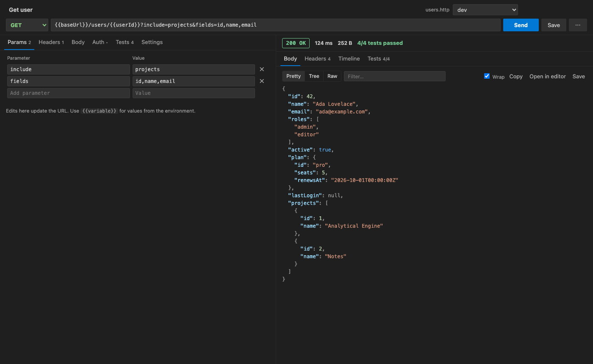Click the "ada@example.com" value
Screen dimensions: 593x364
[x=341, y=112]
